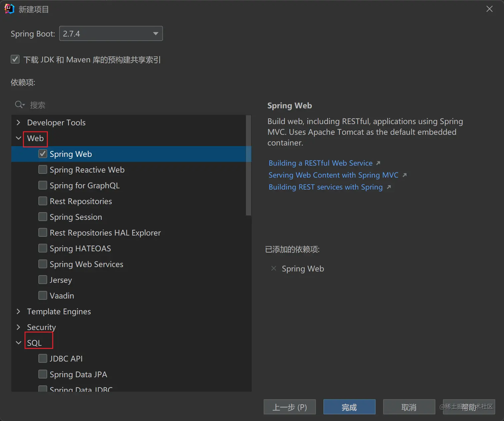
Task: Select the Spring Session label
Action: tap(76, 217)
